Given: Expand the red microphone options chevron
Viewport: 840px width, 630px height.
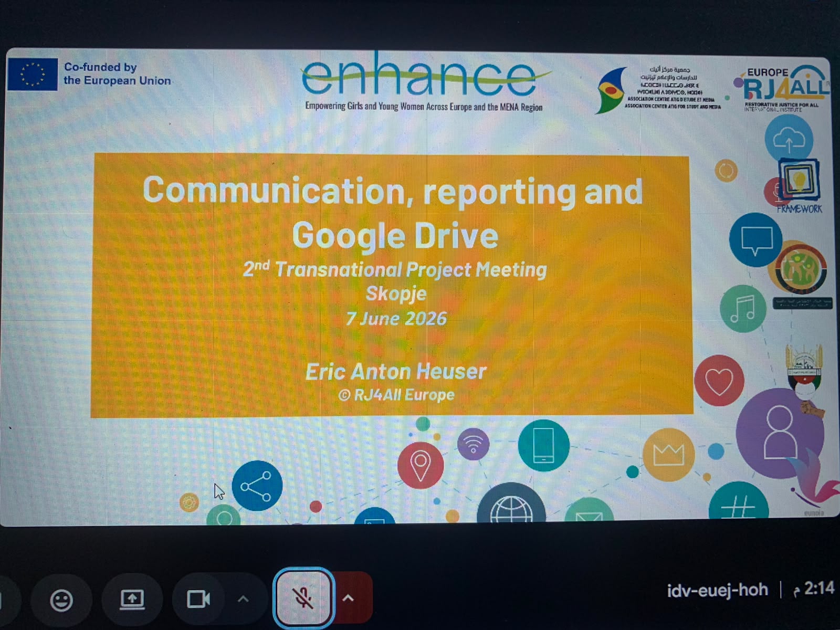Looking at the screenshot, I should point(349,598).
